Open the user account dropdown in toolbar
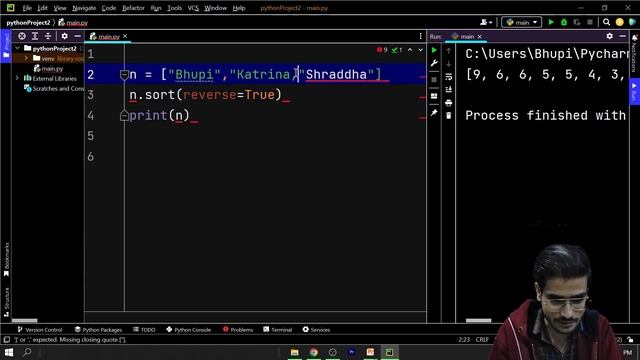 (x=486, y=22)
